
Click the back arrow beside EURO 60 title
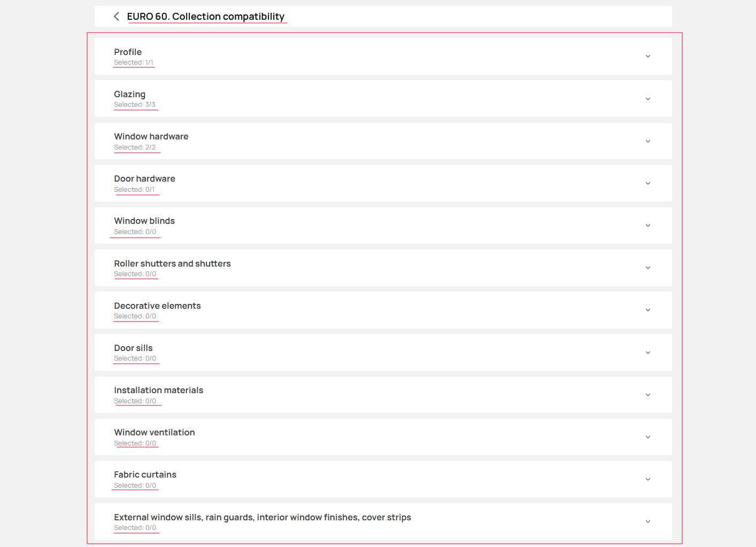(x=117, y=17)
